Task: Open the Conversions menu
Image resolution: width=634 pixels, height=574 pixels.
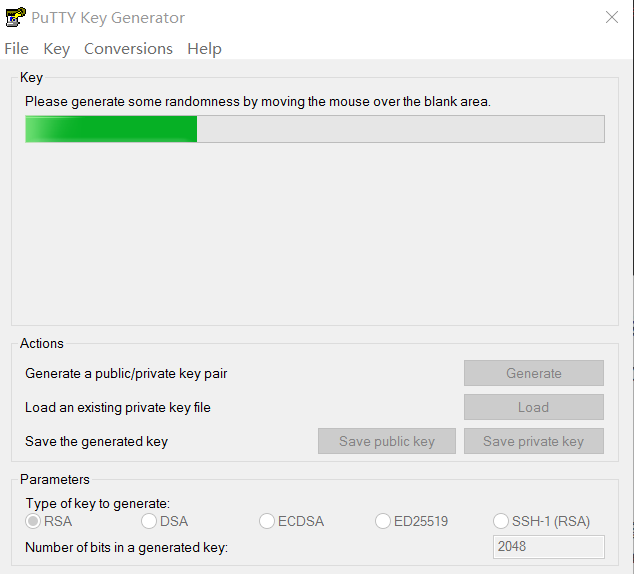Action: tap(128, 49)
